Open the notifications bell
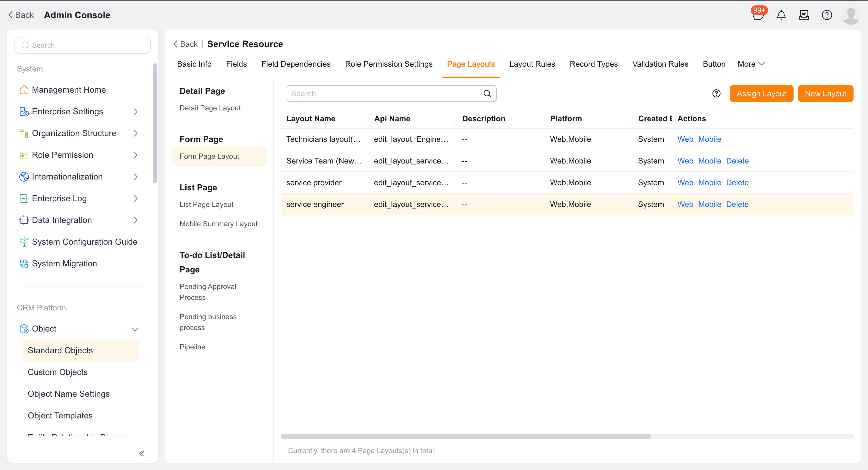Viewport: 868px width, 470px height. coord(781,15)
